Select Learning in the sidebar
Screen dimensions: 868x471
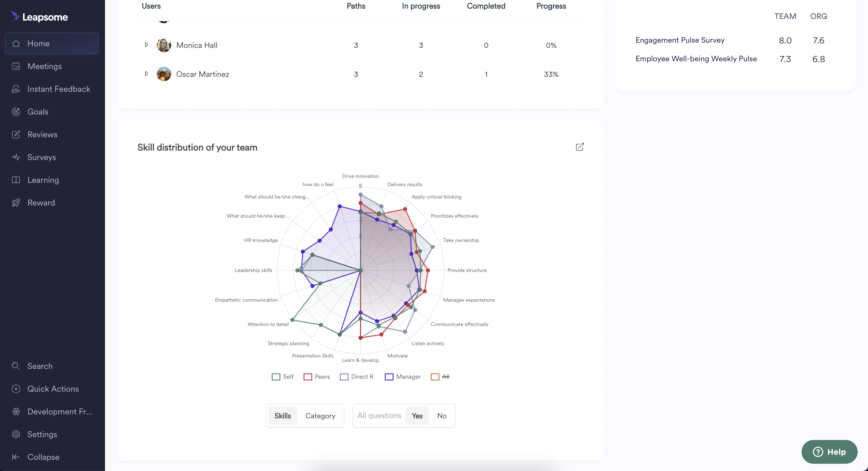43,180
